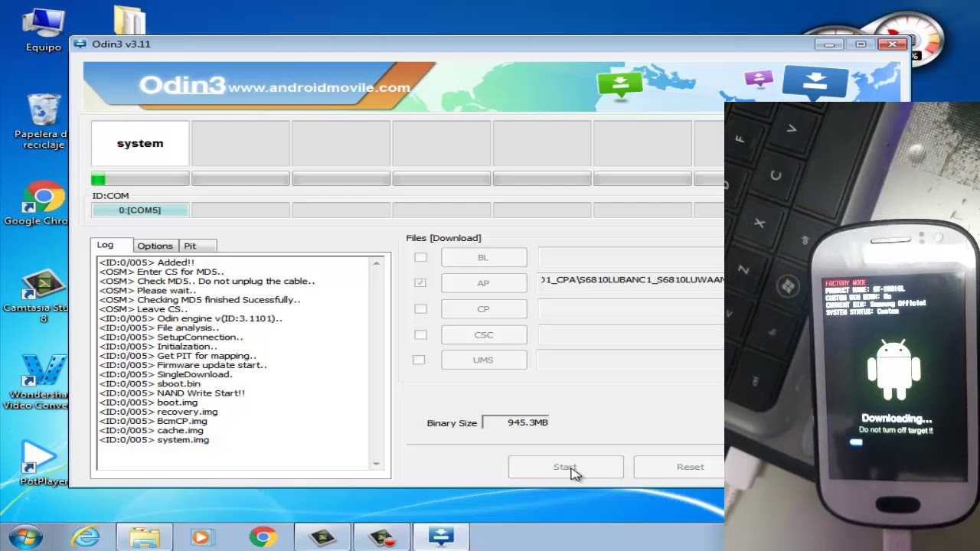Toggle the UMS file checkbox

click(419, 360)
